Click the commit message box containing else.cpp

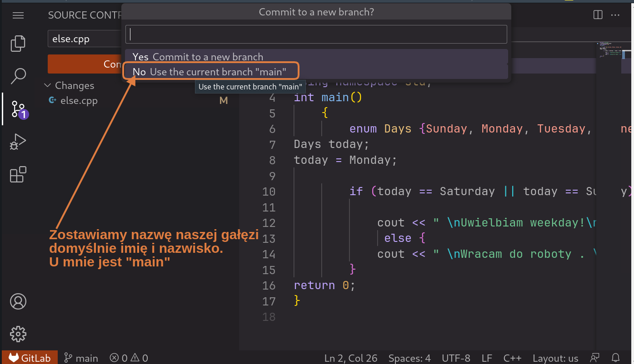click(x=85, y=39)
